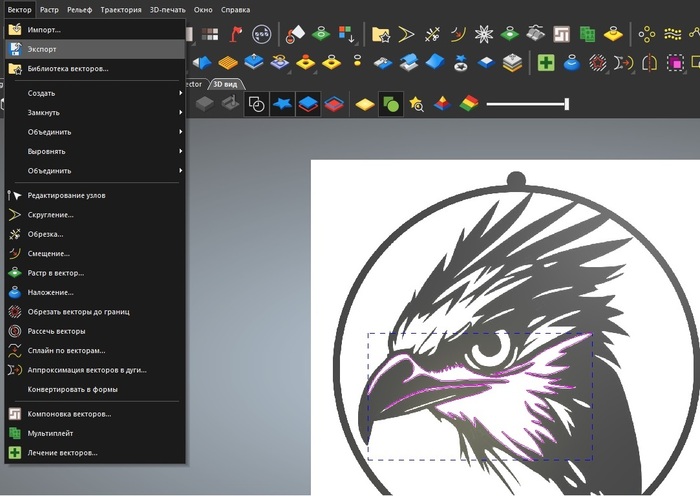Screen dimensions: 700x496
Task: Toggle the blue layer with red outline button
Action: (308, 104)
